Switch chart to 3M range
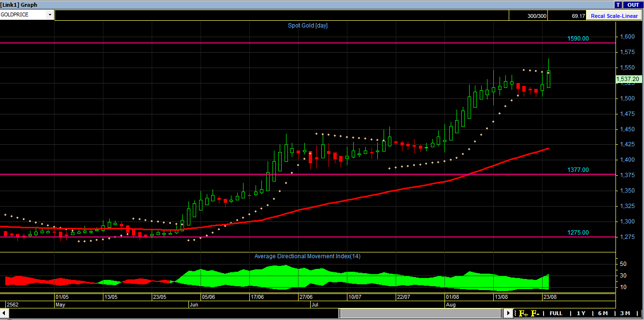644x320 pixels. coord(625,313)
